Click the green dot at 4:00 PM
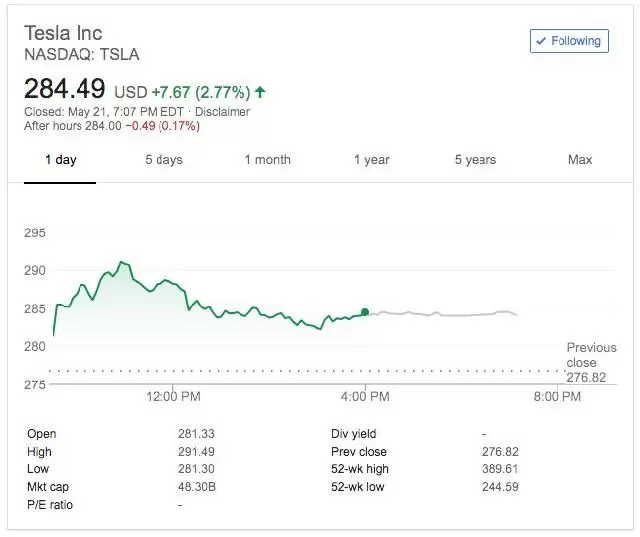 point(365,312)
